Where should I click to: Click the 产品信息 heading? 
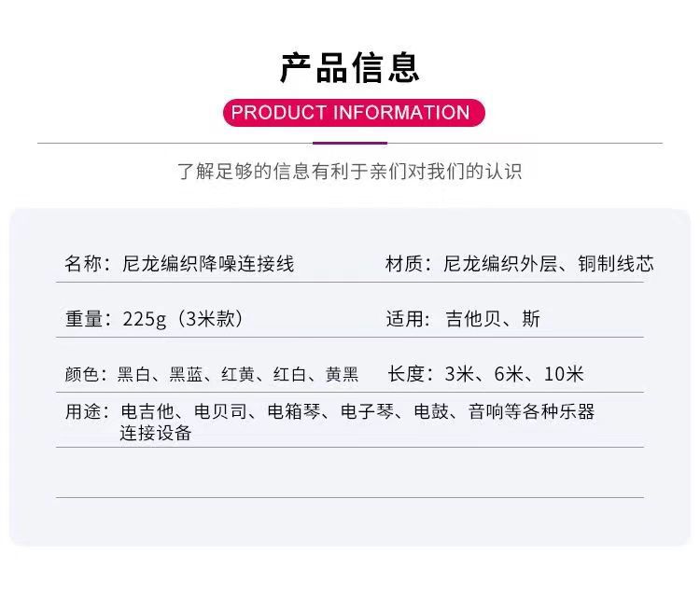350,67
